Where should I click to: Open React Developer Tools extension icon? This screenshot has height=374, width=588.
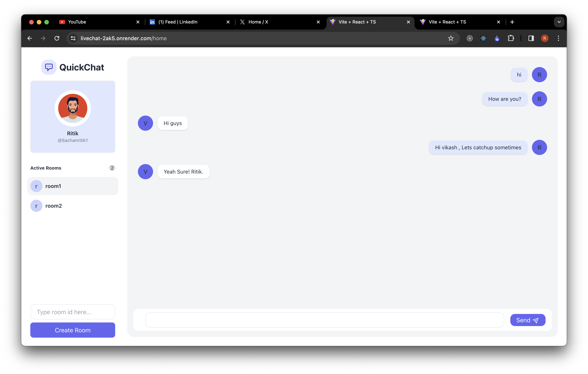483,38
